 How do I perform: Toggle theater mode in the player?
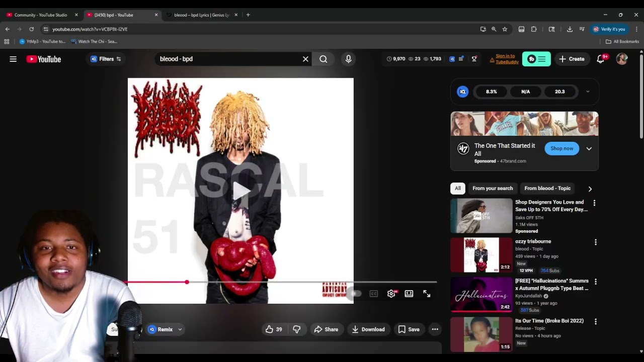[409, 294]
